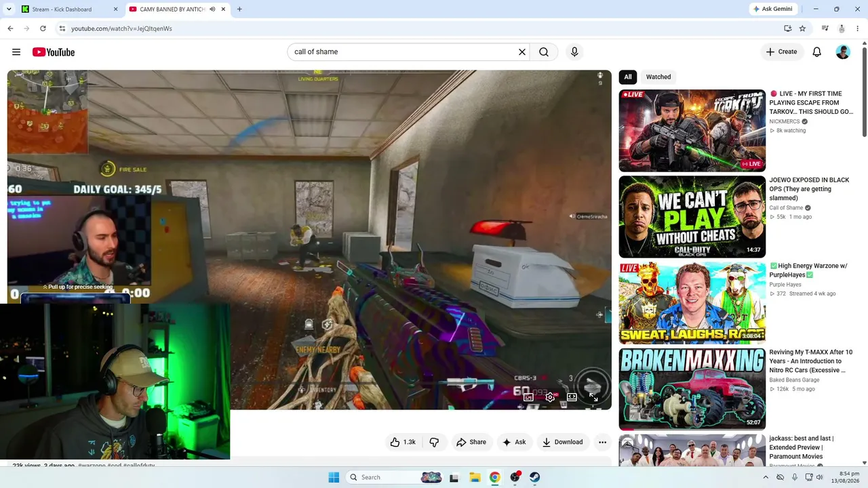
Task: Click the Windows taskbar search box
Action: click(x=395, y=477)
